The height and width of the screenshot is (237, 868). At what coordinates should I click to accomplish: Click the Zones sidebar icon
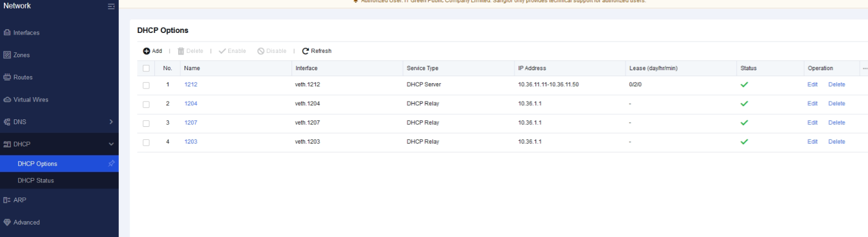[x=7, y=55]
